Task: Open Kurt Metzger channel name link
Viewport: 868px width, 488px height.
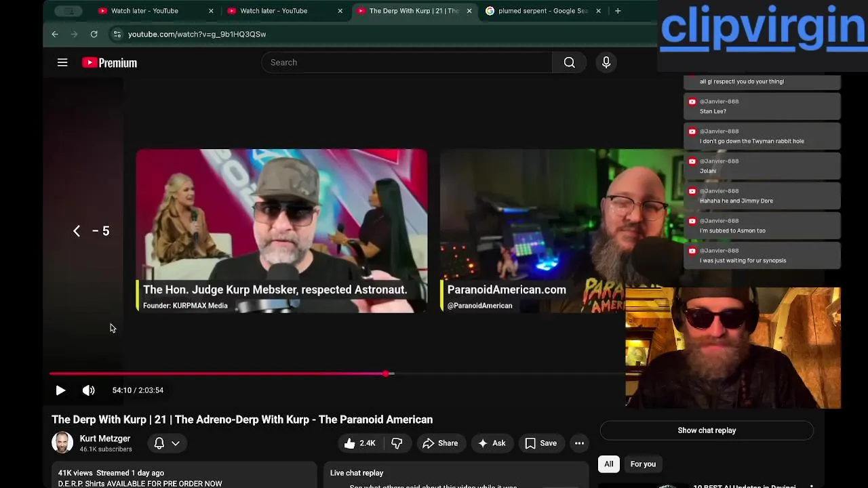Action: click(x=104, y=439)
